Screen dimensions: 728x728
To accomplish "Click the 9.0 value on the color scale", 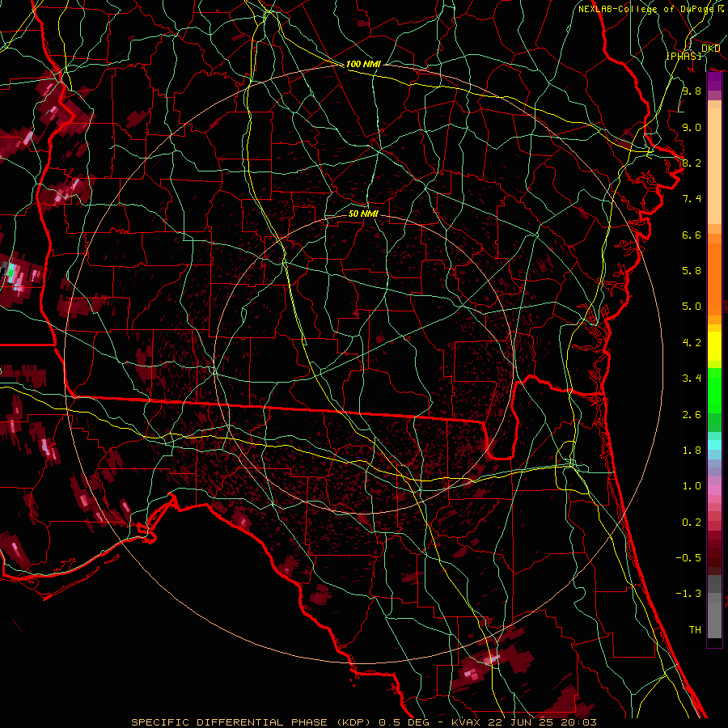I will pos(692,127).
